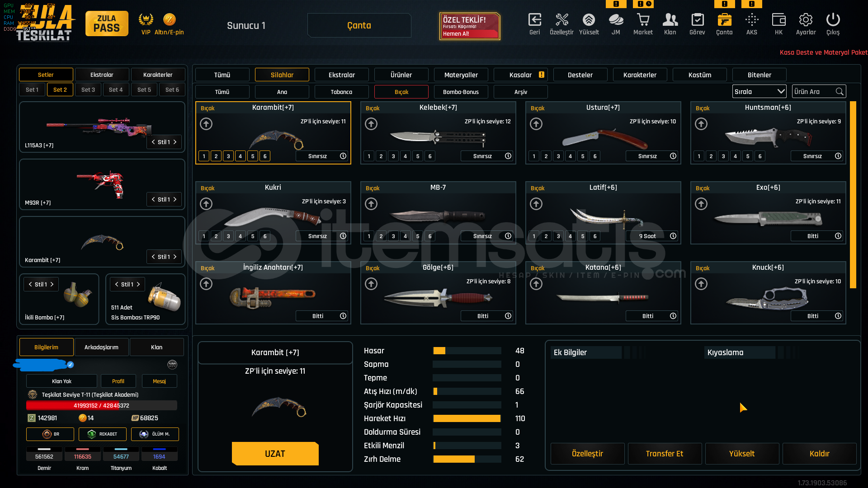The image size is (868, 488).
Task: Select the Knuck[+6] knife thumbnail
Action: coord(768,298)
